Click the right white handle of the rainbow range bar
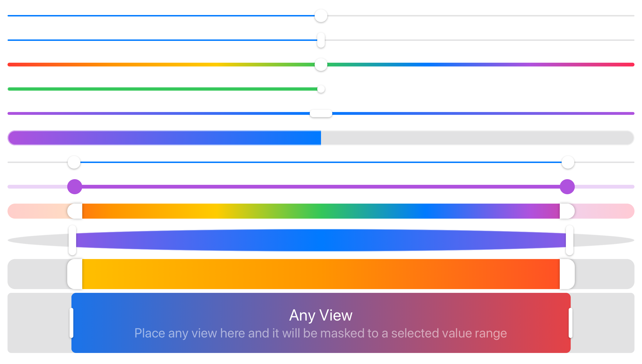Viewport: 642px width, 364px height. (567, 211)
